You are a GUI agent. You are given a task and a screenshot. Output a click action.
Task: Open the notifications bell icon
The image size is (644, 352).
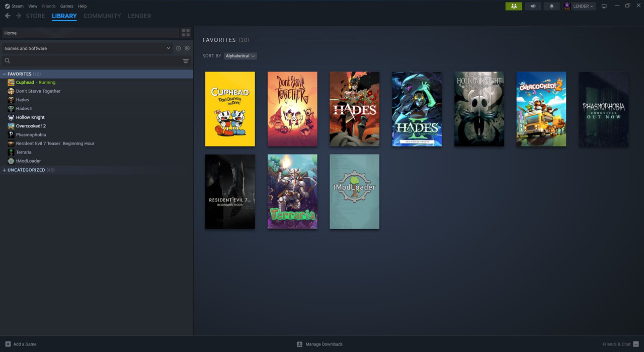tap(551, 6)
